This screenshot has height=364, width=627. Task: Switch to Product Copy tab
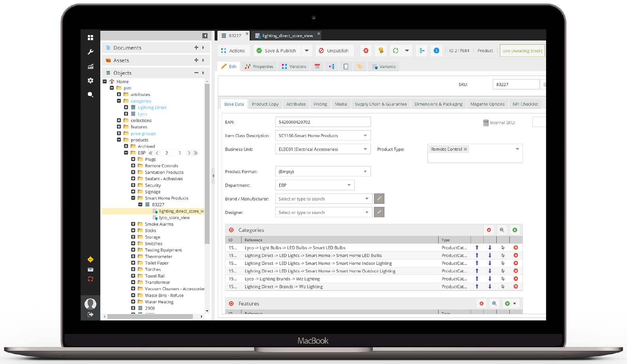tap(265, 104)
